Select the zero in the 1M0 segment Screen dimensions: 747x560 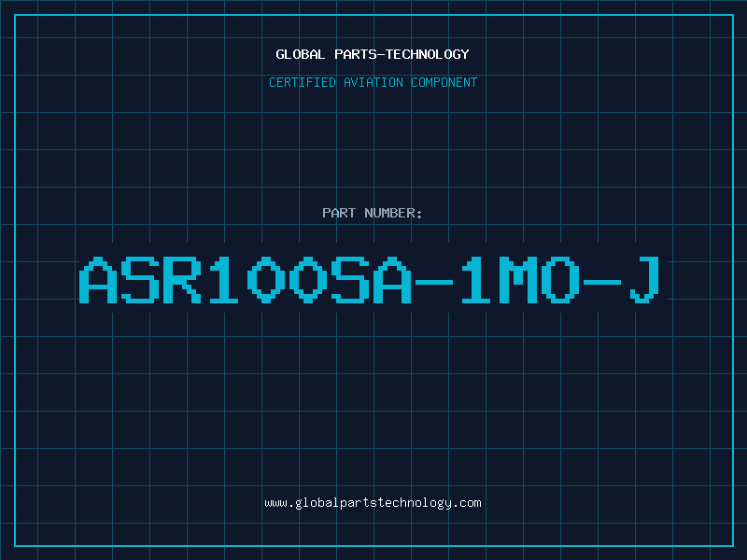point(559,280)
